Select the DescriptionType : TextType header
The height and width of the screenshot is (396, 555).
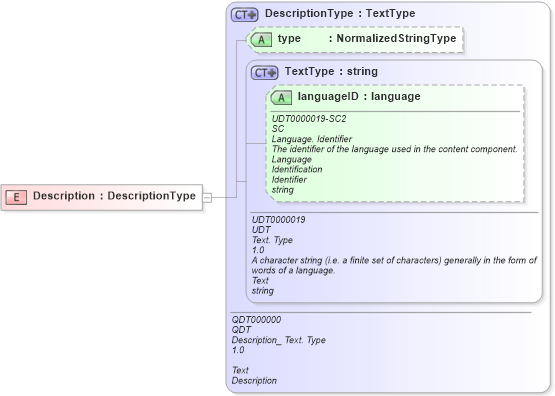click(x=340, y=13)
